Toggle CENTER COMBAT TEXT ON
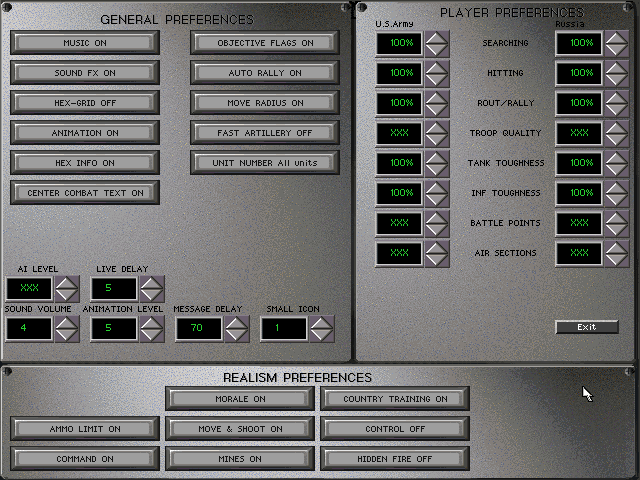The height and width of the screenshot is (480, 640). pyautogui.click(x=85, y=193)
